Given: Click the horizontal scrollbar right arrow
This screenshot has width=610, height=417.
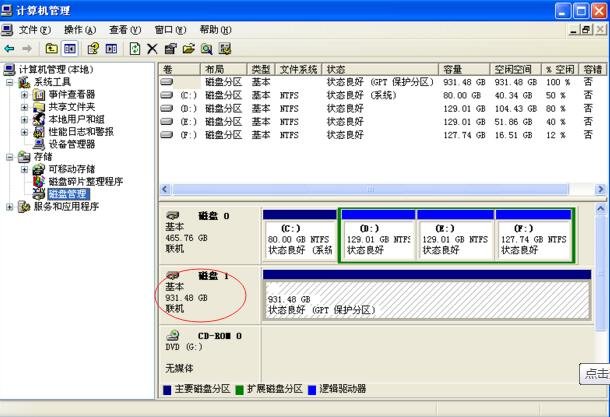Looking at the screenshot, I should [x=600, y=189].
